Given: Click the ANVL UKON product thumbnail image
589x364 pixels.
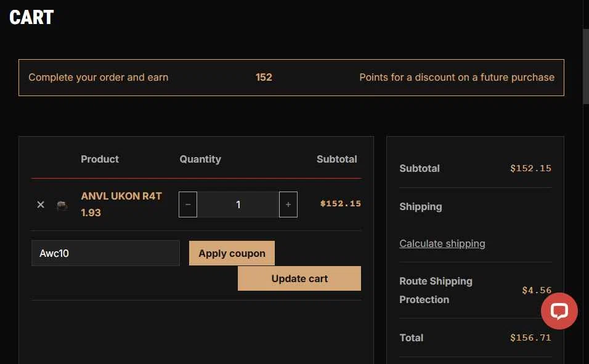Looking at the screenshot, I should pyautogui.click(x=62, y=206).
